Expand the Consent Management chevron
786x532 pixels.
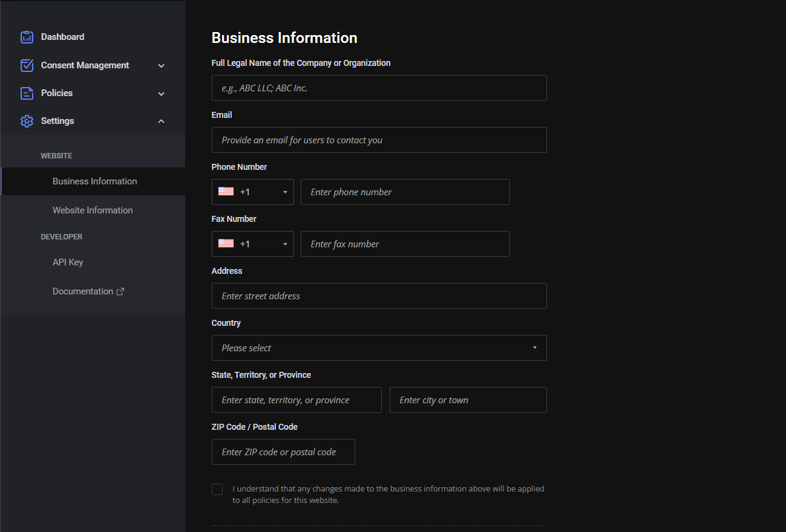[161, 65]
